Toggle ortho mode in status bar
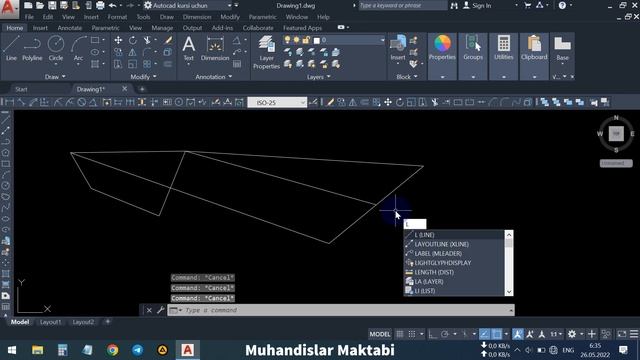 432,334
